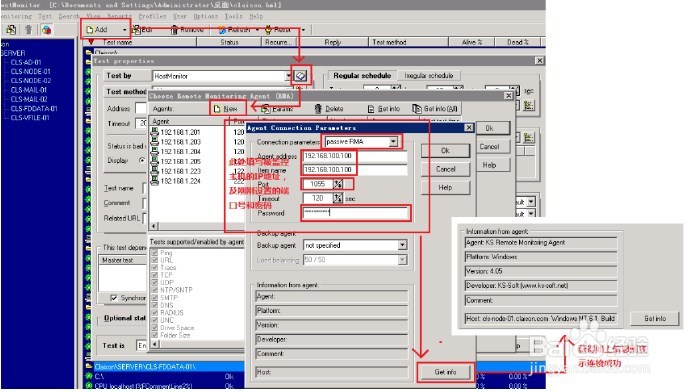This screenshot has width=690, height=392.
Task: Open the Connection parameters passive RMA dropdown
Action: [x=393, y=142]
